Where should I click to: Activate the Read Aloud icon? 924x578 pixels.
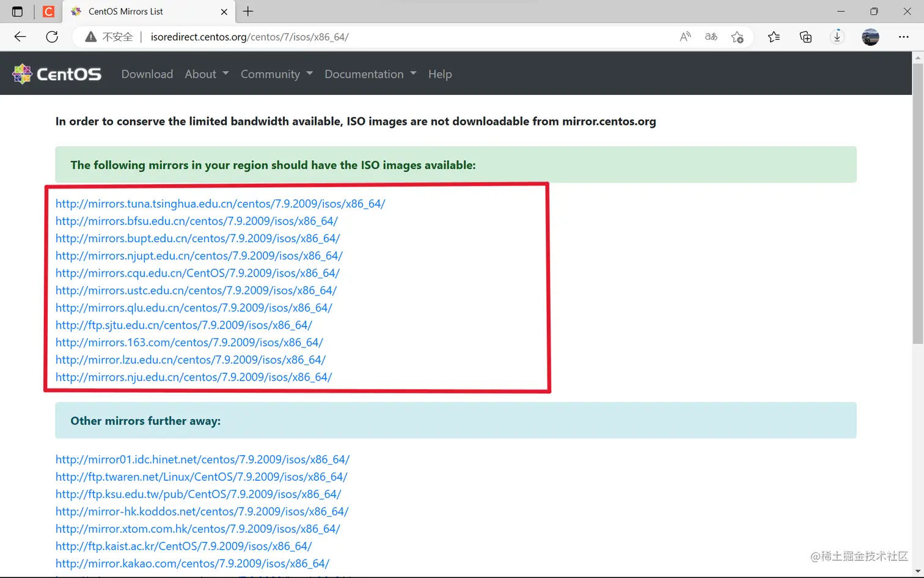[x=685, y=37]
